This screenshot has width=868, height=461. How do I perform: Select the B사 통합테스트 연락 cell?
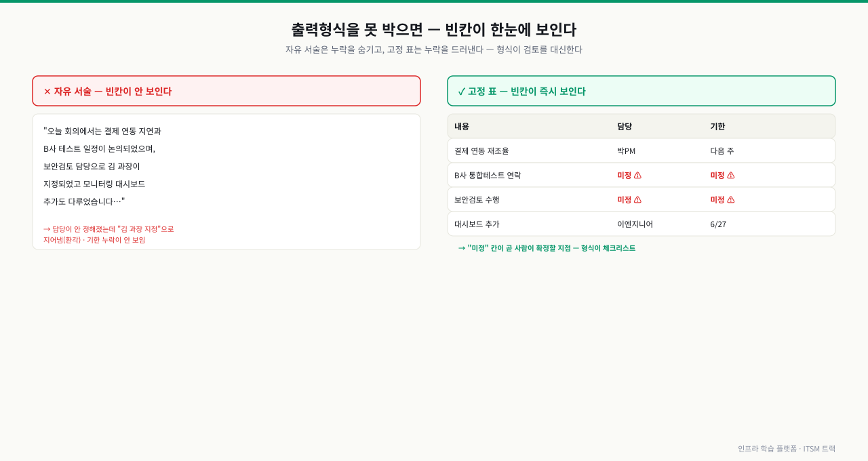[x=488, y=176]
